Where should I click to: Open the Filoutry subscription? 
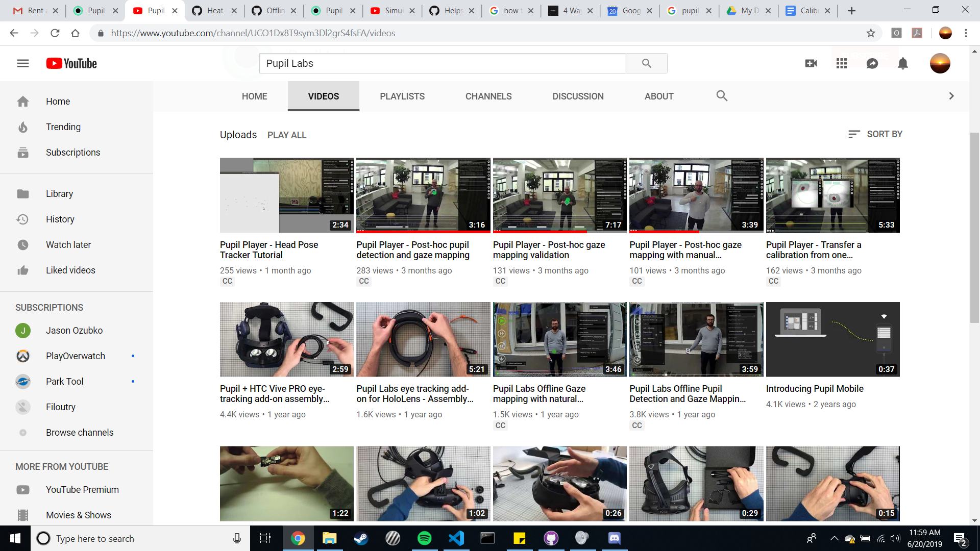click(x=77, y=407)
